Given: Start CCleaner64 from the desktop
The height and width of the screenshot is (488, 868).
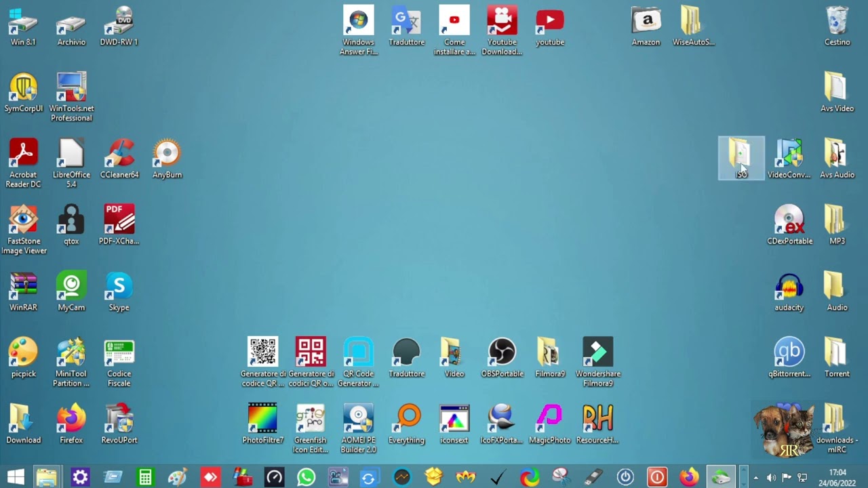Looking at the screenshot, I should coord(119,159).
